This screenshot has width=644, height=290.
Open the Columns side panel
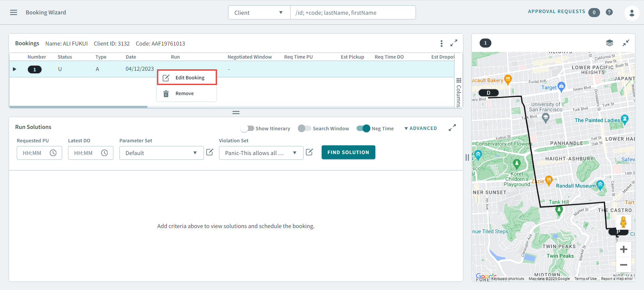[x=459, y=93]
